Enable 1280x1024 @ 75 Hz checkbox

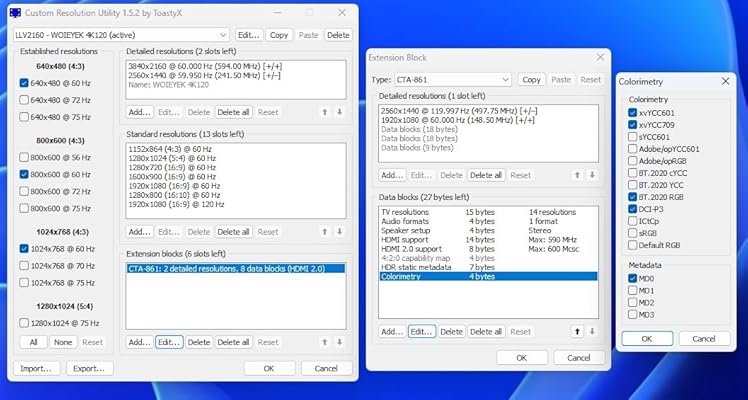tap(24, 323)
